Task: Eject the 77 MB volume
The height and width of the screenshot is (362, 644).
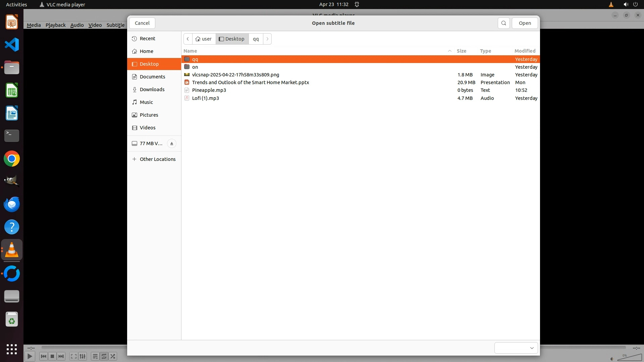Action: [171, 143]
